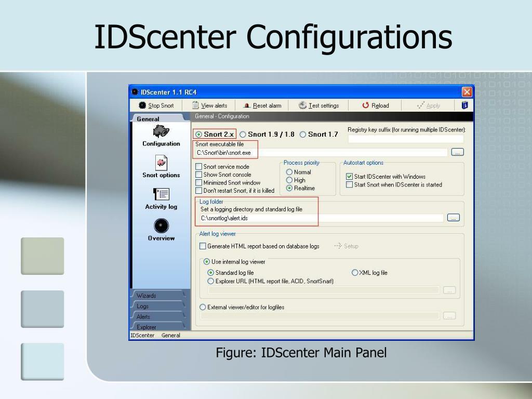532x399 pixels.
Task: Click the log folder path field
Action: 321,218
